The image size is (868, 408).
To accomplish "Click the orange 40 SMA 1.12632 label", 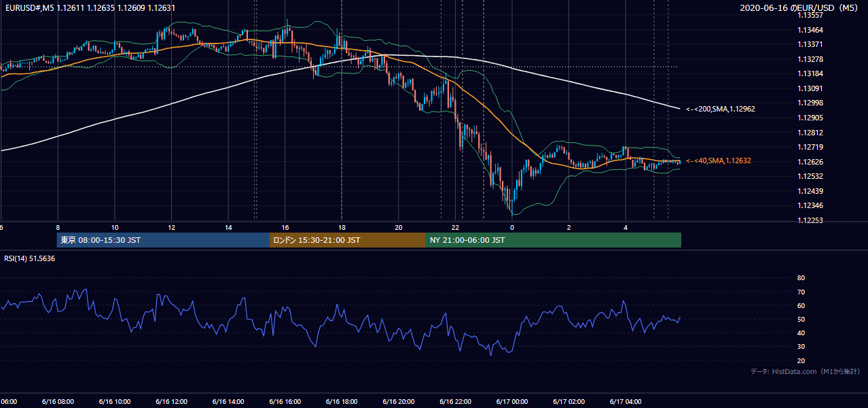I will click(719, 160).
